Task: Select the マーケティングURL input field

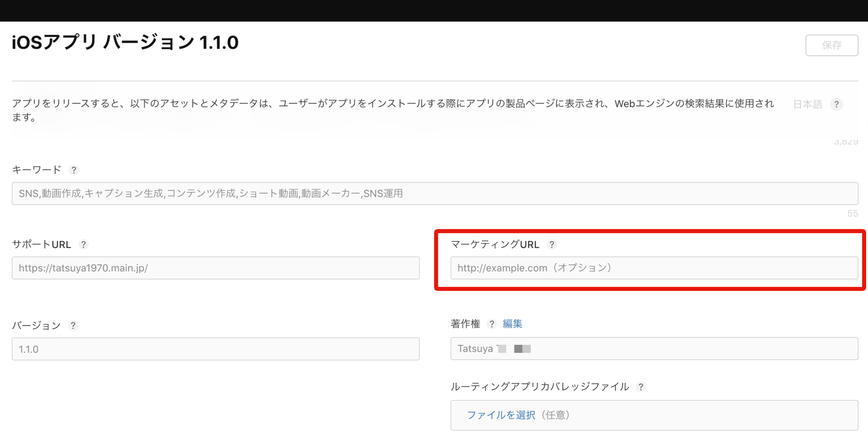Action: (654, 268)
